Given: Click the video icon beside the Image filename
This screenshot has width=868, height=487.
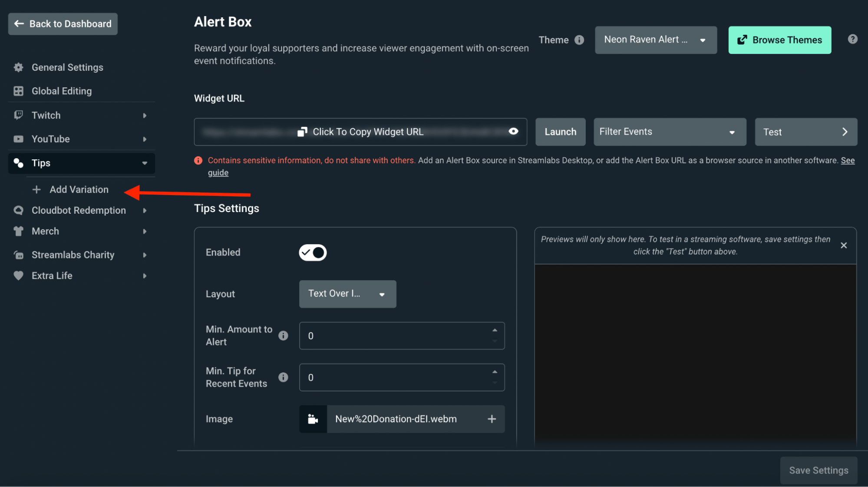Looking at the screenshot, I should click(313, 419).
